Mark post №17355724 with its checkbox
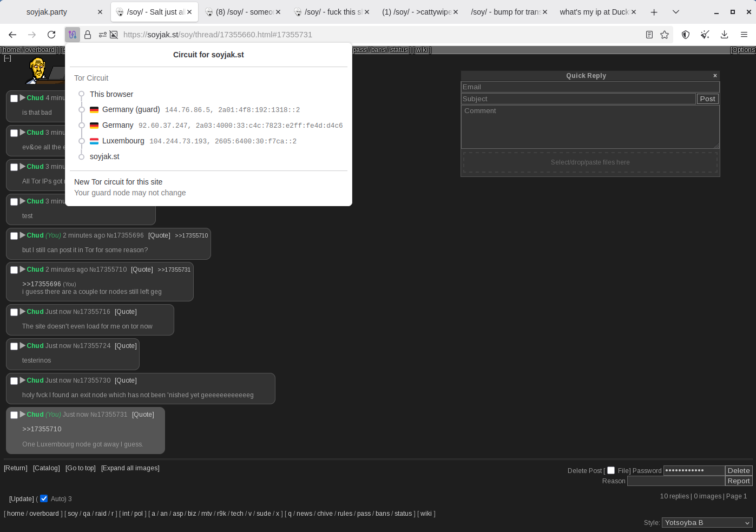The height and width of the screenshot is (532, 756). click(x=14, y=346)
